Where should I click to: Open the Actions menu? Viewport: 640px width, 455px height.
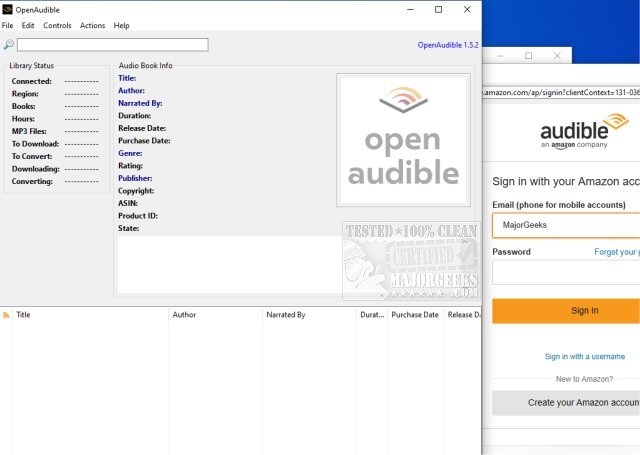click(92, 25)
